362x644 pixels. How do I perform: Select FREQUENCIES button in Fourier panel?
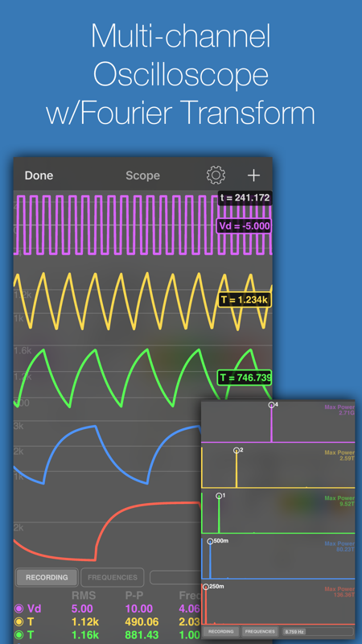(260, 631)
